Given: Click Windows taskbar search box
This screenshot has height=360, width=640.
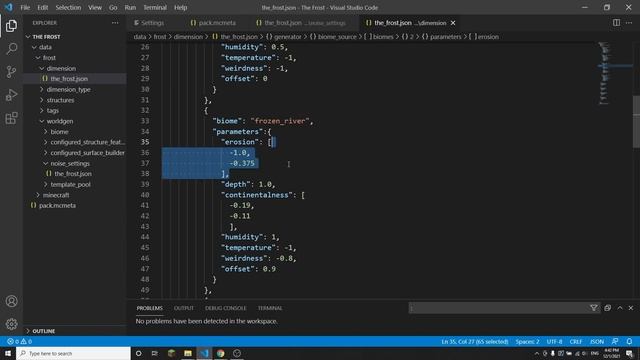Looking at the screenshot, I should click(73, 353).
